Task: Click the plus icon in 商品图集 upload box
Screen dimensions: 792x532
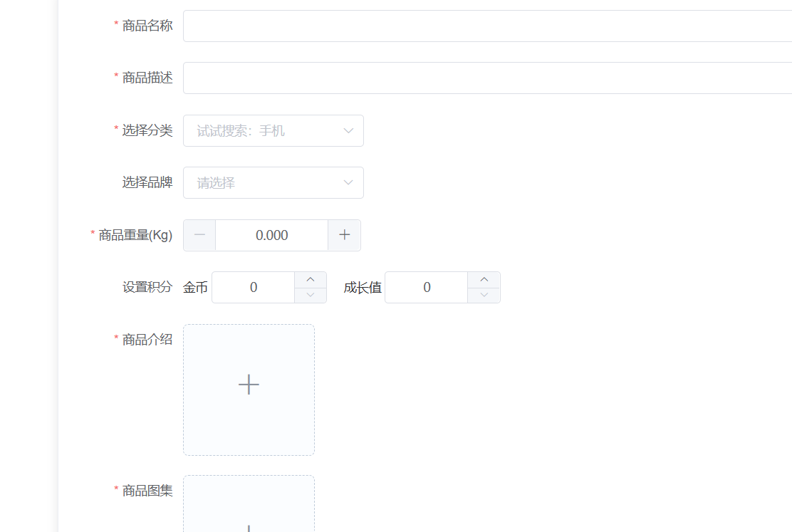Action: click(249, 526)
